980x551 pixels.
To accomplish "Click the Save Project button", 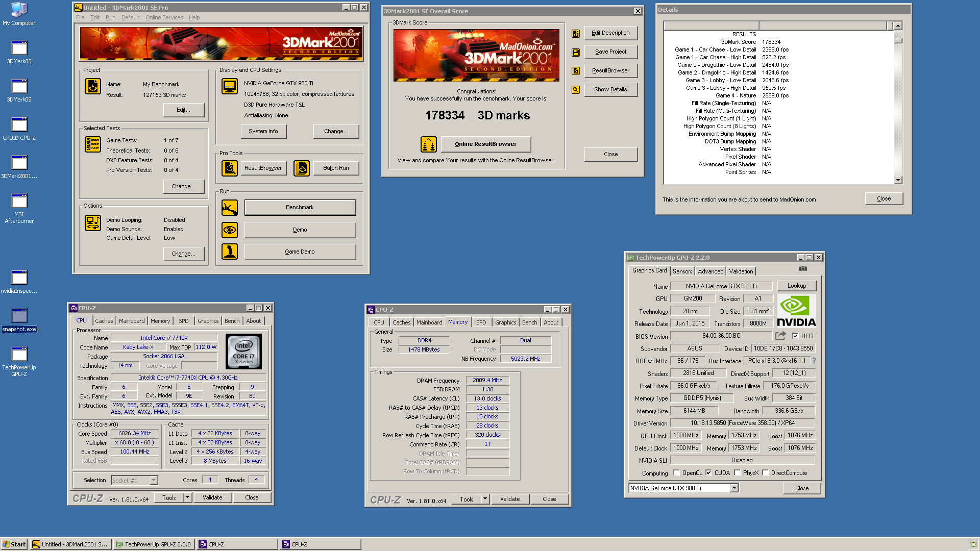I will click(611, 52).
